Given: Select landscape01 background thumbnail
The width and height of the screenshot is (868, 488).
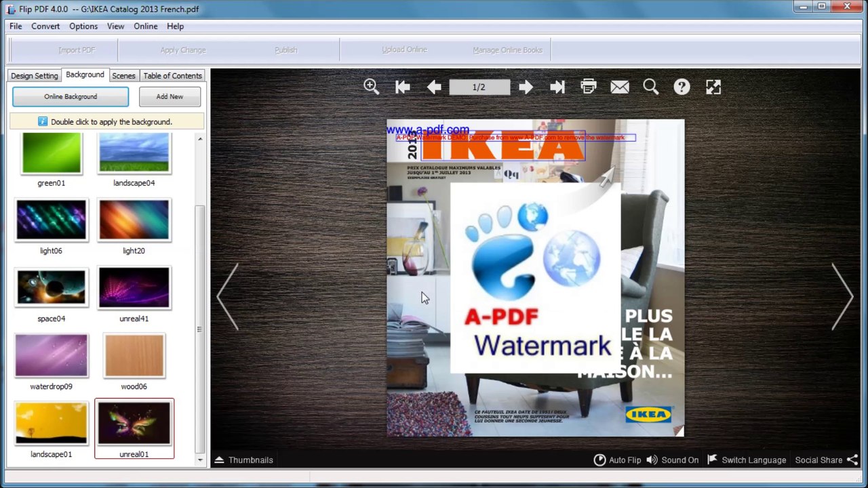Looking at the screenshot, I should tap(52, 423).
